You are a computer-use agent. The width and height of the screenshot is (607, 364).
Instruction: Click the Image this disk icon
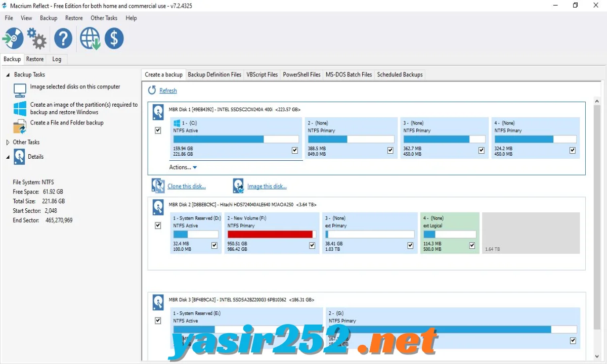click(238, 186)
